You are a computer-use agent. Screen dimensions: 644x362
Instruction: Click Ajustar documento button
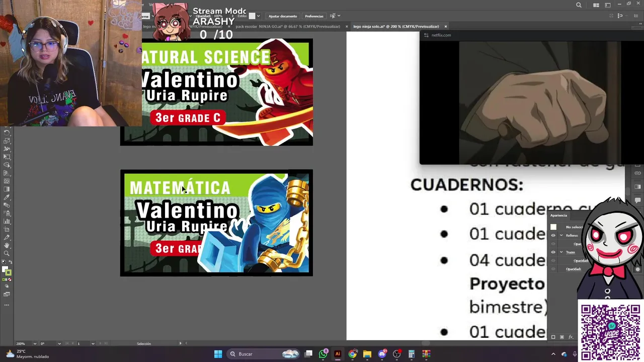pos(282,16)
